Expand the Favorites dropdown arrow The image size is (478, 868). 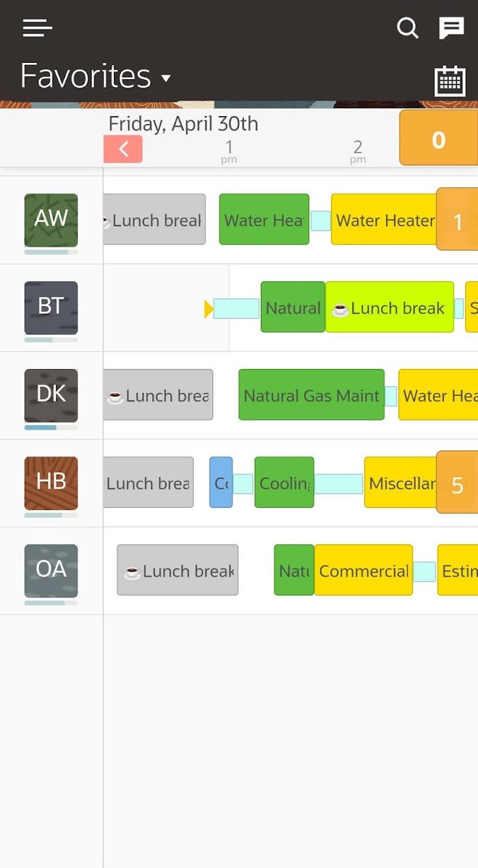click(x=166, y=79)
